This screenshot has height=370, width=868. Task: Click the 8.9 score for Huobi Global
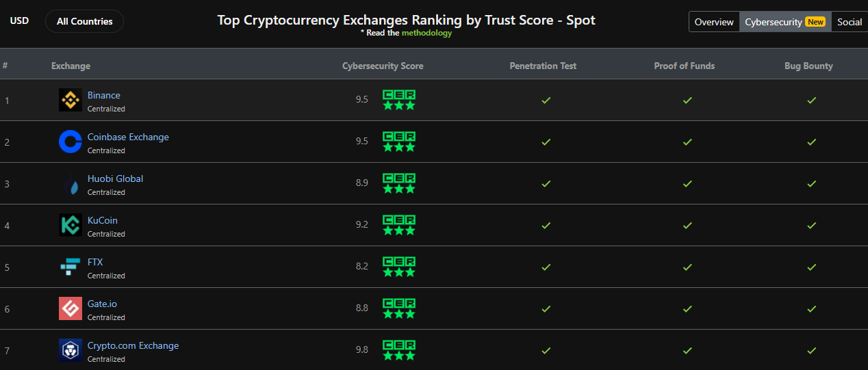point(362,183)
